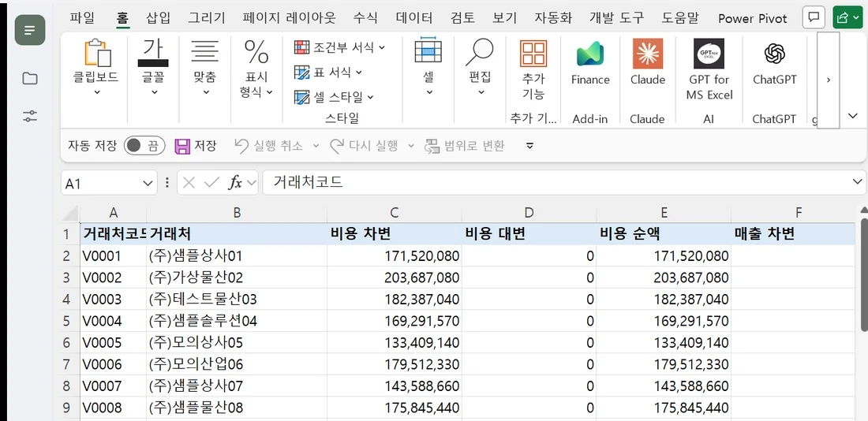Screen dimensions: 868x421
Task: Open the Help (도움말) tab
Action: (x=681, y=18)
